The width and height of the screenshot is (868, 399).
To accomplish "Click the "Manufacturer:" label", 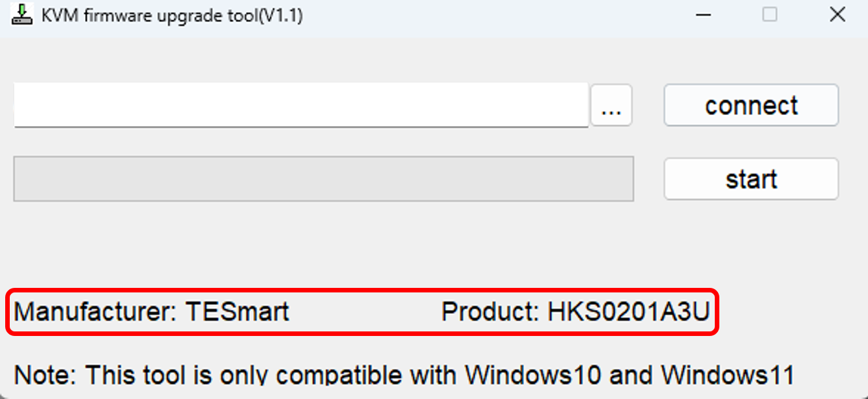I will click(x=95, y=312).
